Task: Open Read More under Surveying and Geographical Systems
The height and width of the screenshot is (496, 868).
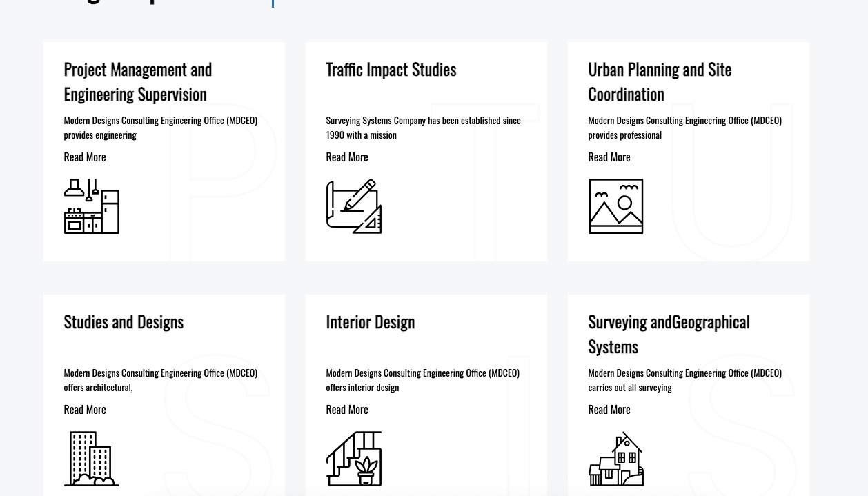Action: [x=609, y=410]
